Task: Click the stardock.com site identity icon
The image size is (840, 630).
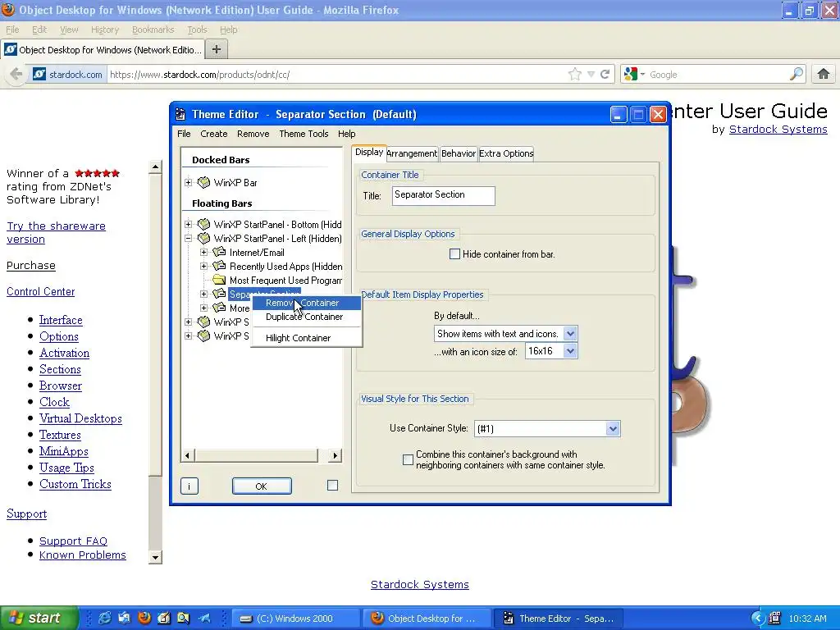Action: tap(39, 74)
